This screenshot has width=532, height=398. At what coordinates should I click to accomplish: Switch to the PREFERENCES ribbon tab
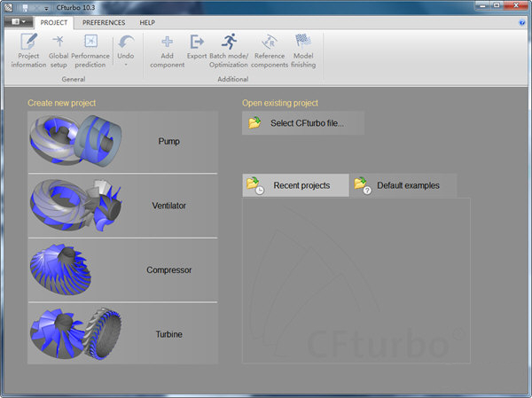point(104,22)
